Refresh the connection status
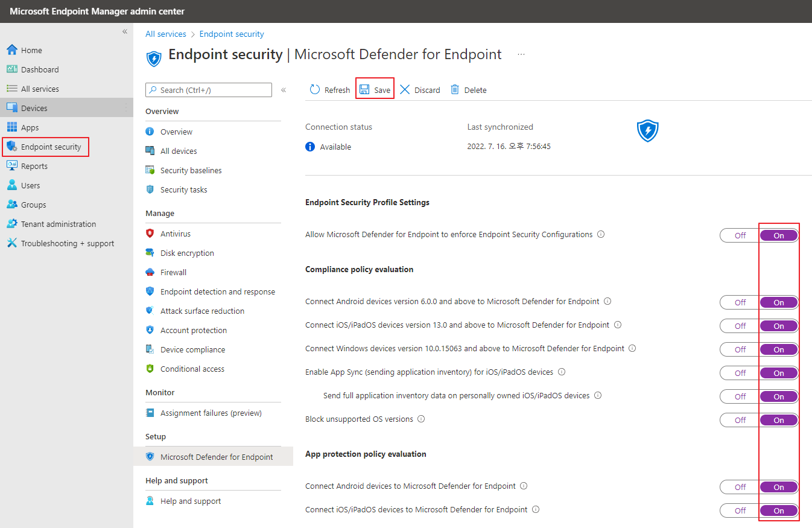 point(329,90)
